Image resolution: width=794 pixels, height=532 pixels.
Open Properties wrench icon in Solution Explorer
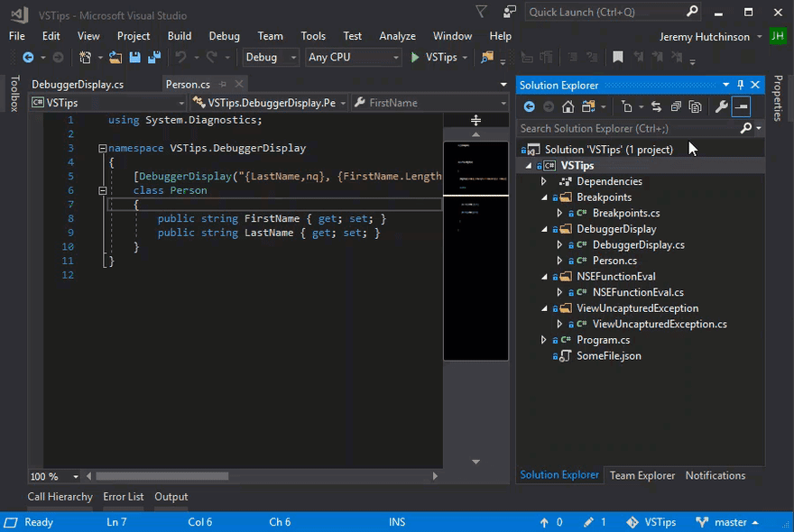tap(721, 106)
